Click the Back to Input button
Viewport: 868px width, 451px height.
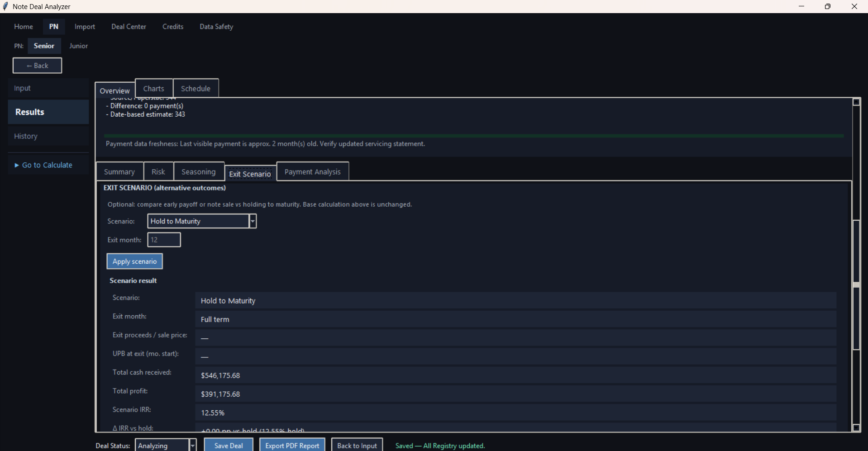(357, 446)
